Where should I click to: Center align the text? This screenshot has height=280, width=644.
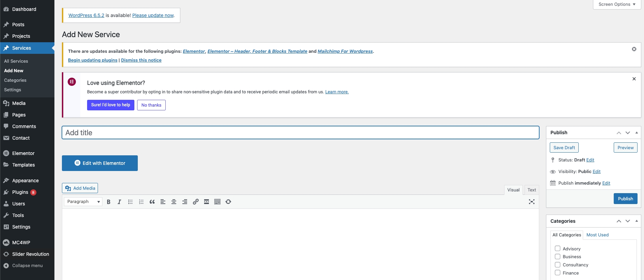tap(174, 202)
